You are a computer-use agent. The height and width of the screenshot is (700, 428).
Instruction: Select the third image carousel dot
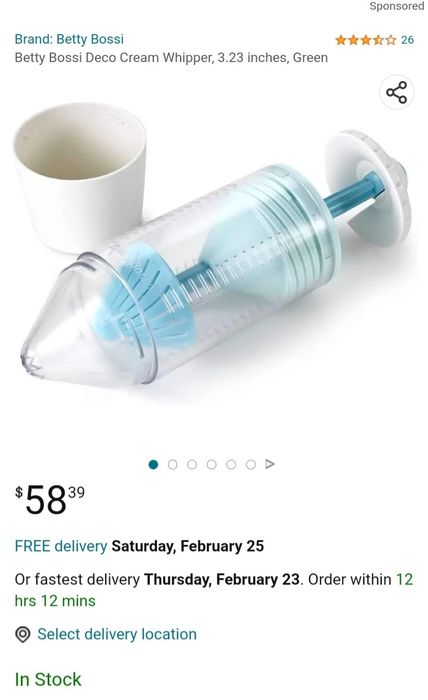[x=192, y=465]
